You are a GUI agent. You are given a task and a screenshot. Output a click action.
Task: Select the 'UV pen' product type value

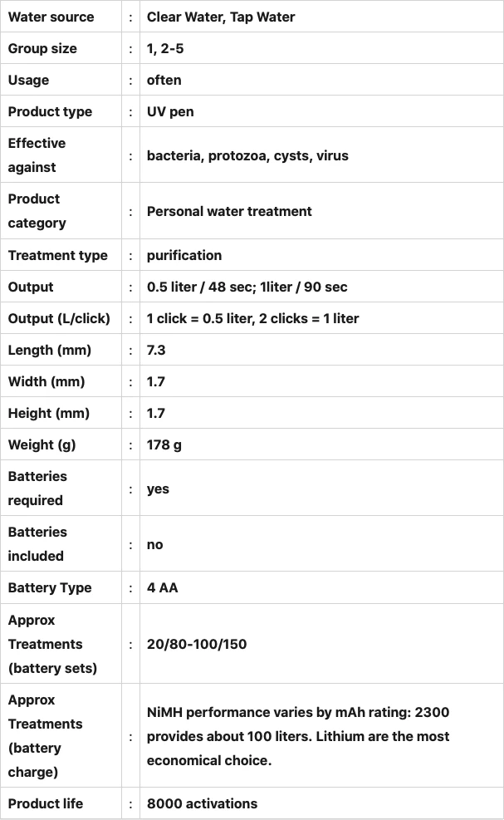click(170, 111)
